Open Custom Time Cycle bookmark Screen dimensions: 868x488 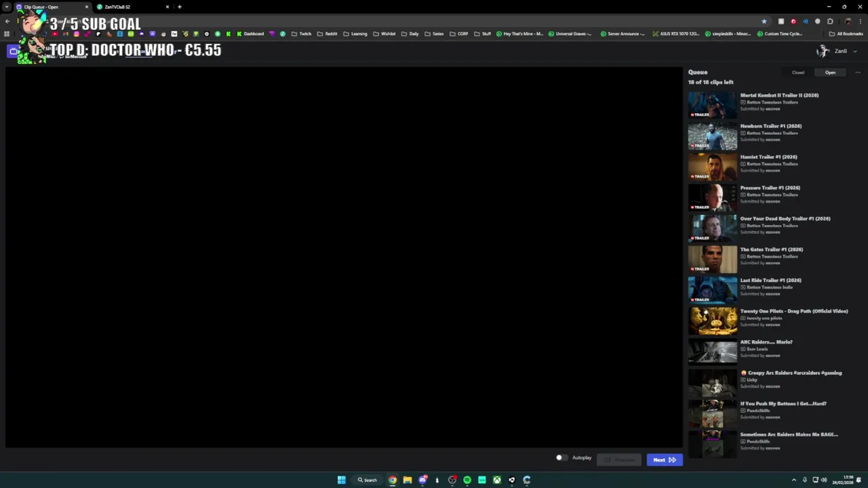click(x=780, y=34)
